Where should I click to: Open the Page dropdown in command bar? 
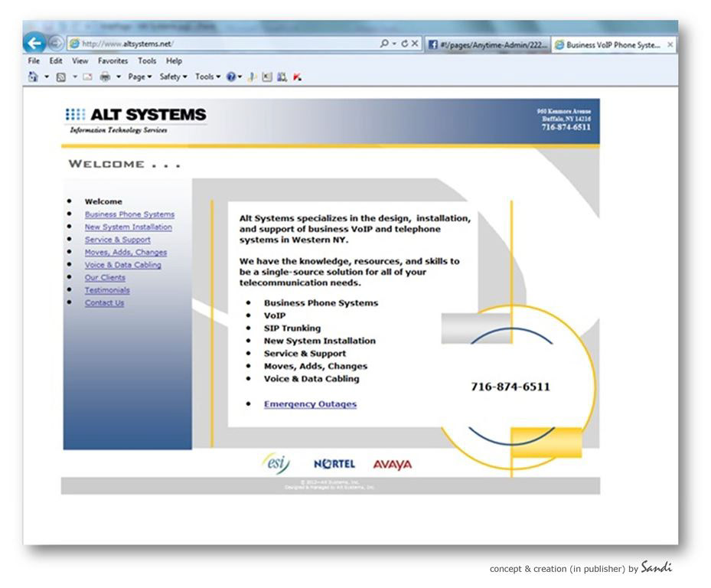(x=139, y=77)
